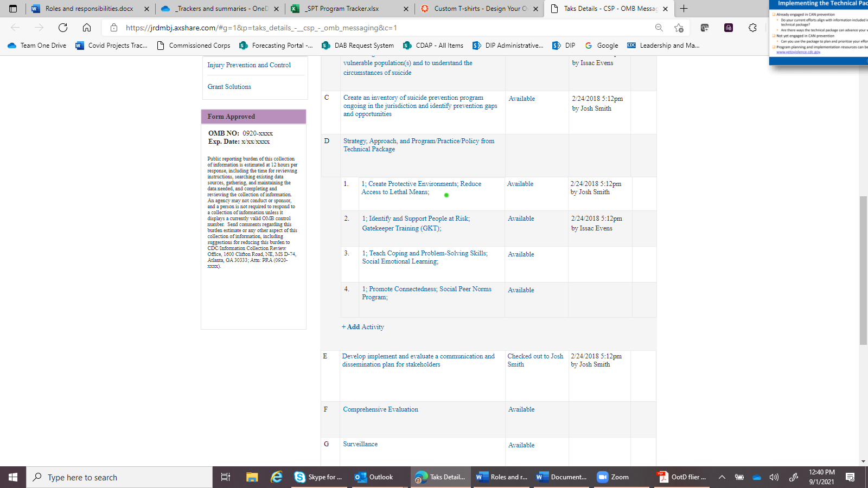The height and width of the screenshot is (488, 868).
Task: Launch File Explorer from the taskbar
Action: click(252, 477)
